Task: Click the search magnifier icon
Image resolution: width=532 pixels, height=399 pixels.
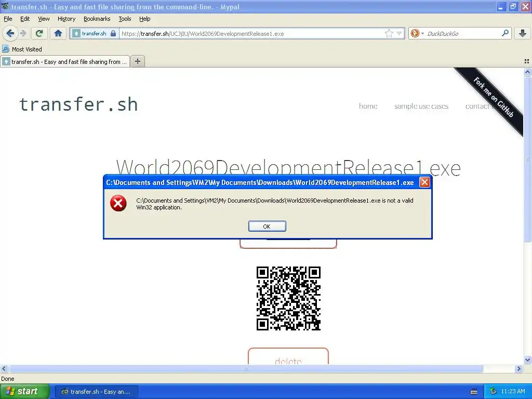Action: pyautogui.click(x=505, y=33)
